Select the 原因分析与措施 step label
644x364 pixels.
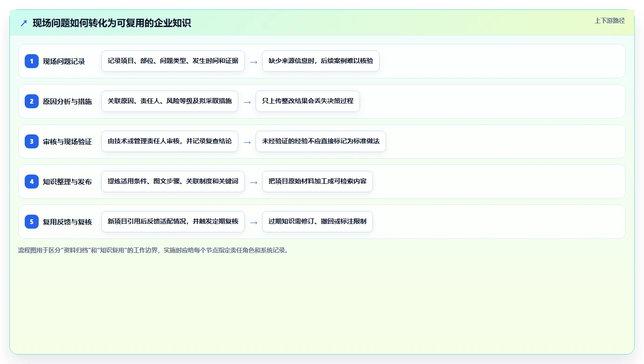67,101
